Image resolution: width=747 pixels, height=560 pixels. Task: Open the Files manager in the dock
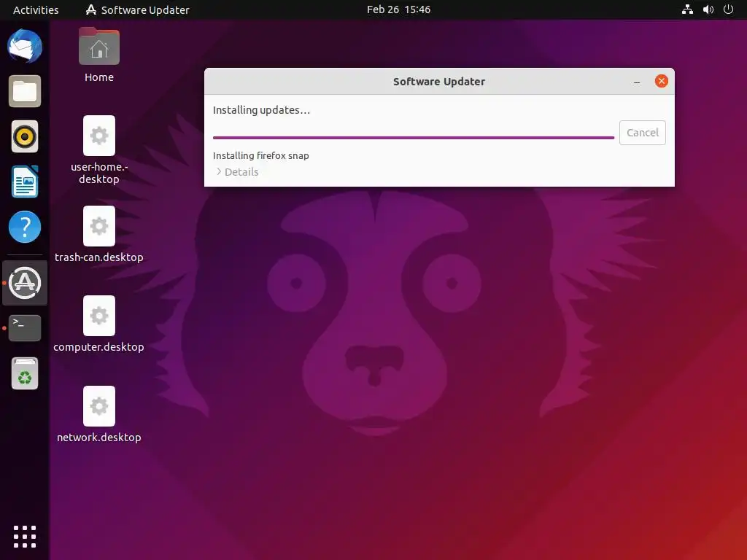click(x=25, y=91)
